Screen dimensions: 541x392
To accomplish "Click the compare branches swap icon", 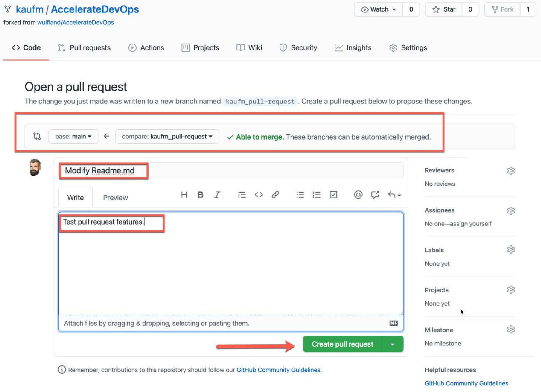I will click(37, 136).
